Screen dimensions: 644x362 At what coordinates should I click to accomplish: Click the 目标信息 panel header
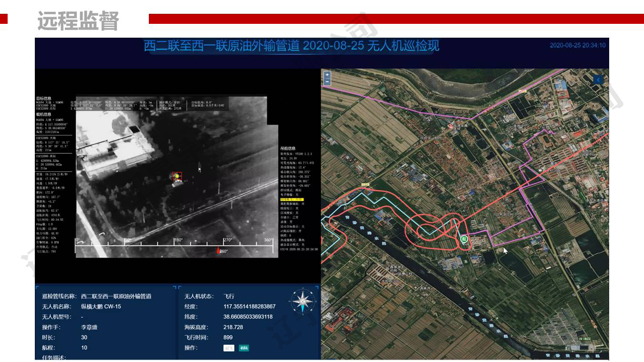click(x=43, y=99)
